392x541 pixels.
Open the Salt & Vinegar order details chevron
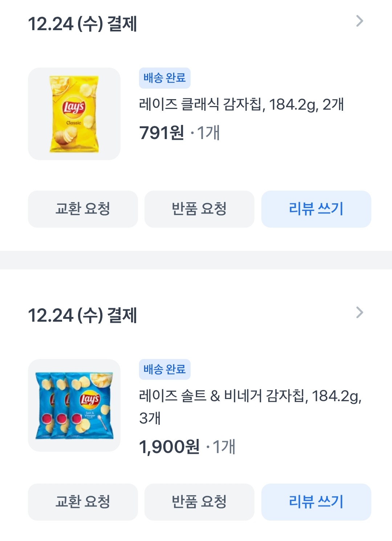click(359, 313)
